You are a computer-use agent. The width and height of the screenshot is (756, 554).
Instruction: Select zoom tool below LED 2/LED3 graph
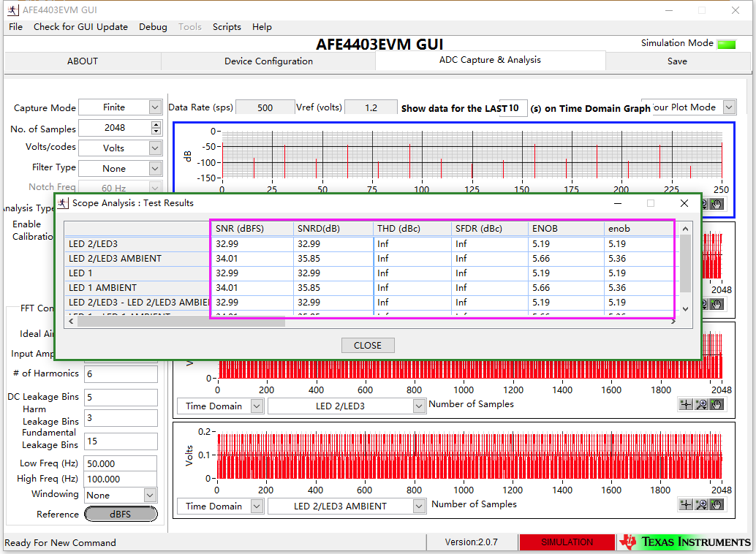pyautogui.click(x=701, y=405)
